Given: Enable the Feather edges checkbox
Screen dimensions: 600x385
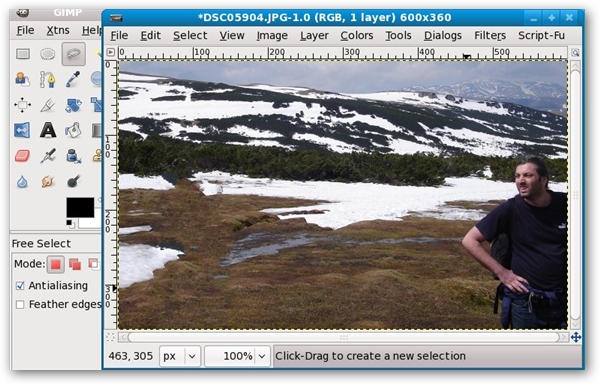Looking at the screenshot, I should point(20,305).
